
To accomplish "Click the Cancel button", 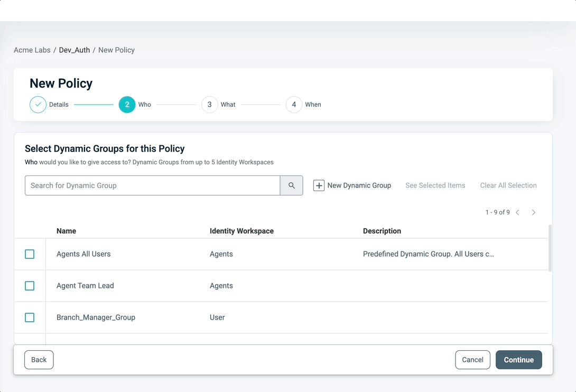I will [472, 360].
